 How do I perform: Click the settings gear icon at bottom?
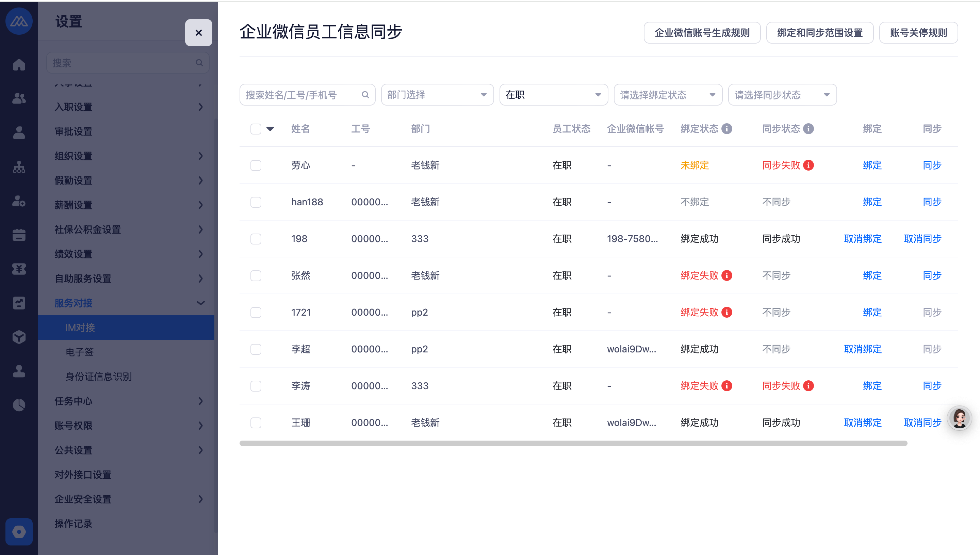tap(19, 532)
